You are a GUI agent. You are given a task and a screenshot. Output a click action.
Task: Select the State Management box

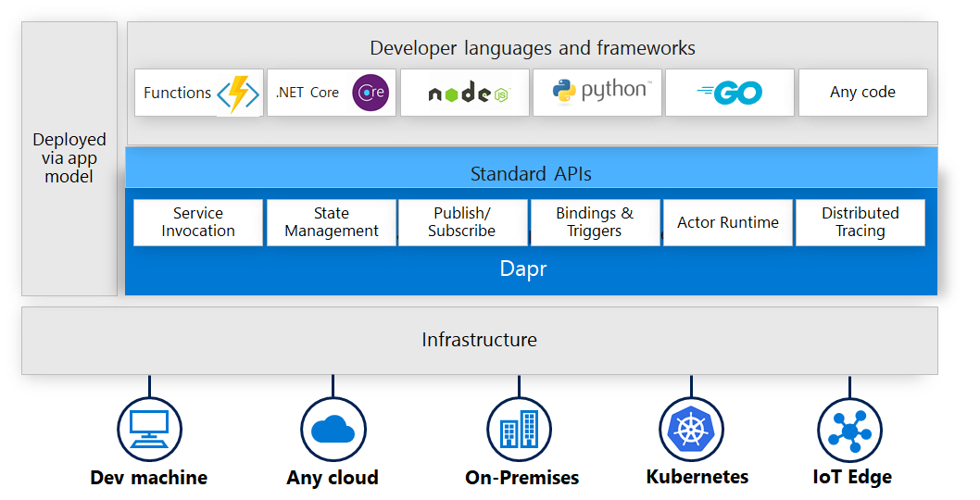tap(332, 222)
